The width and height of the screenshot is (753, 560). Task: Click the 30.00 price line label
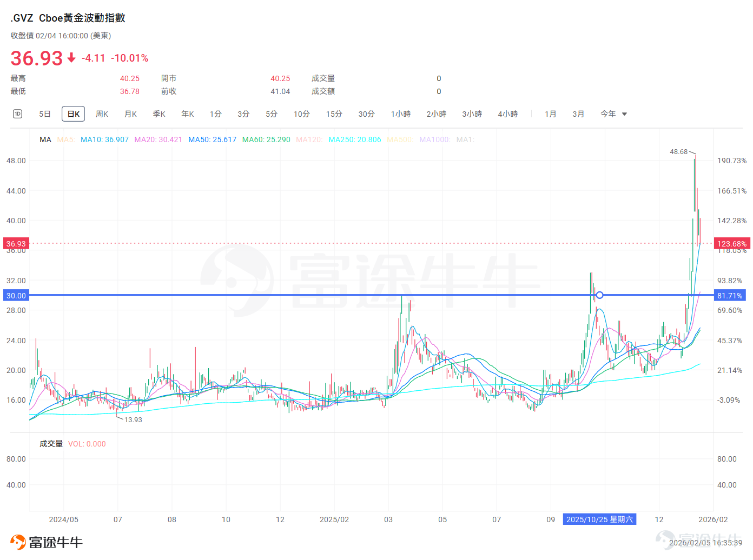[16, 295]
